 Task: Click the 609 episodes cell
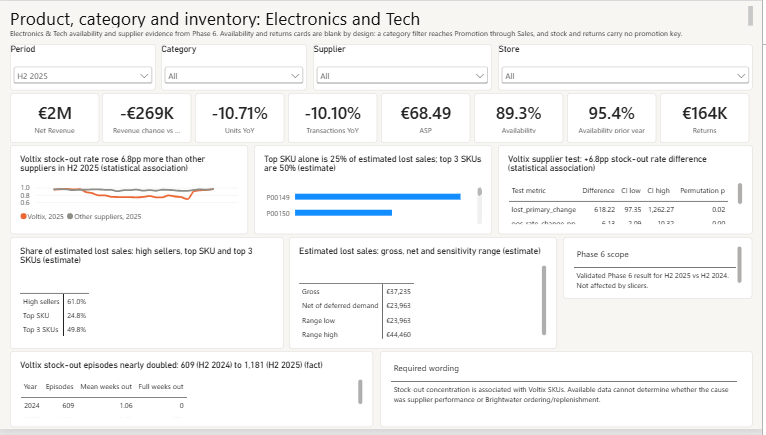[68, 406]
